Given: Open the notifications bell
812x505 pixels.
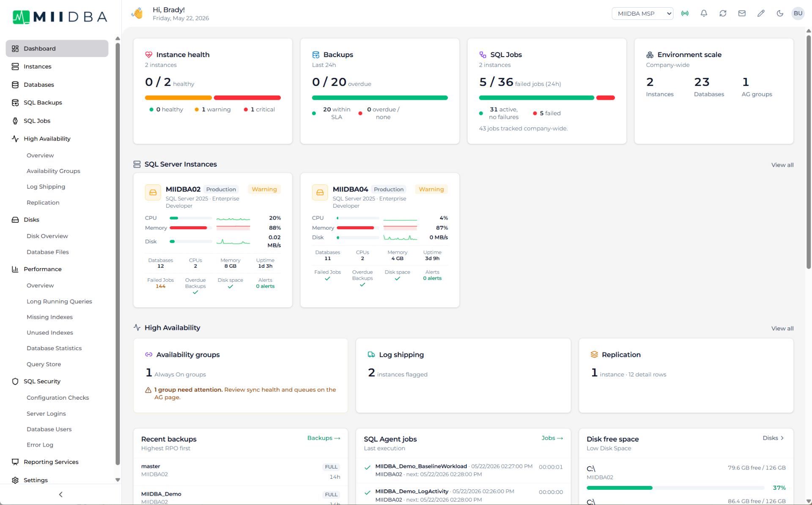Looking at the screenshot, I should pos(704,14).
